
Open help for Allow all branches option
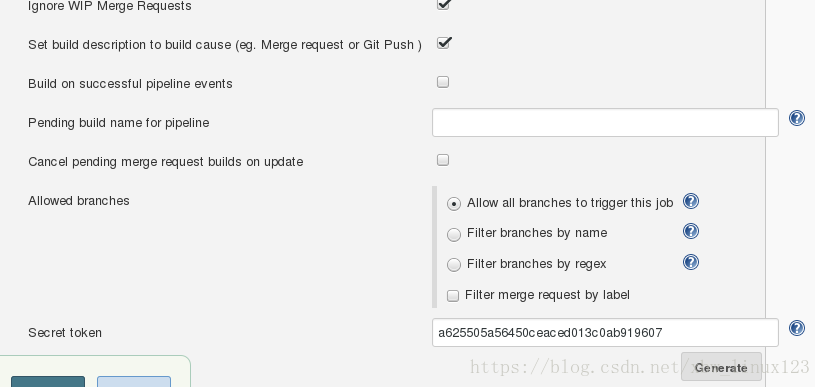[691, 201]
